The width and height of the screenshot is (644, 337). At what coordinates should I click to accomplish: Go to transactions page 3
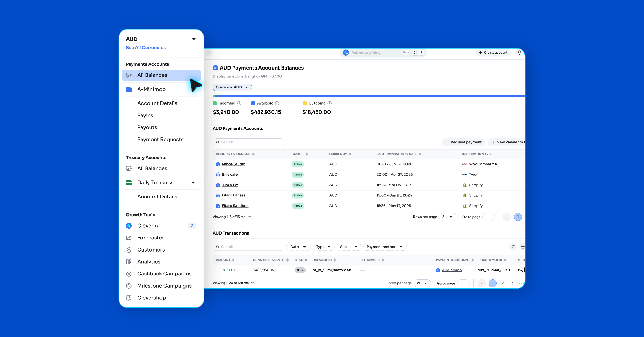click(x=512, y=283)
